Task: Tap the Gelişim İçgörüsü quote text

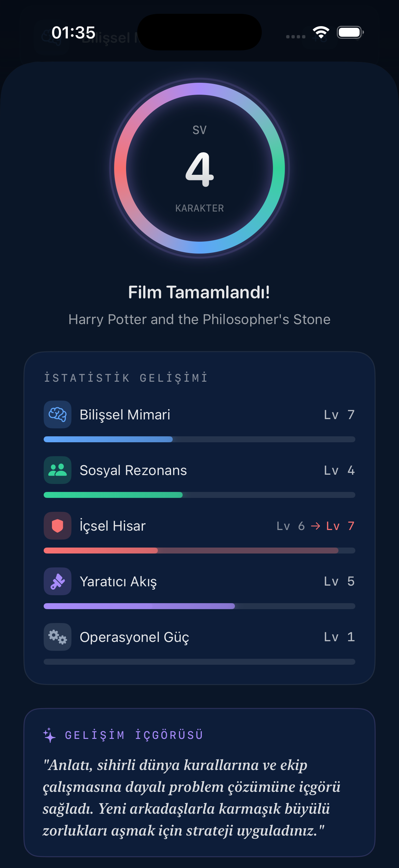Action: click(x=191, y=797)
